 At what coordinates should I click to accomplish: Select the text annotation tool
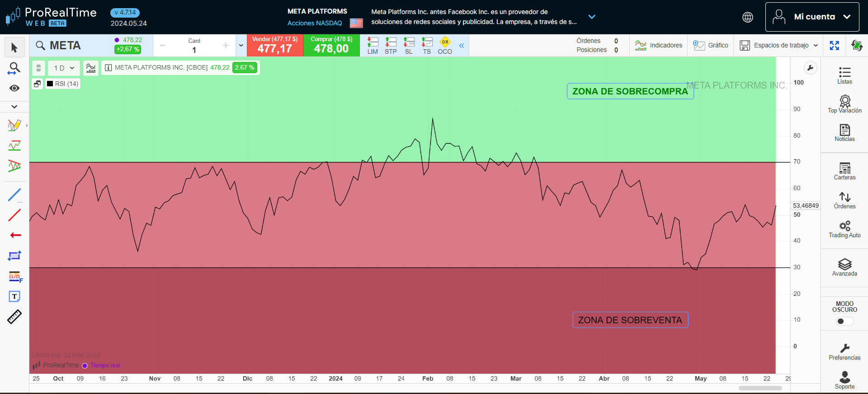pos(14,296)
